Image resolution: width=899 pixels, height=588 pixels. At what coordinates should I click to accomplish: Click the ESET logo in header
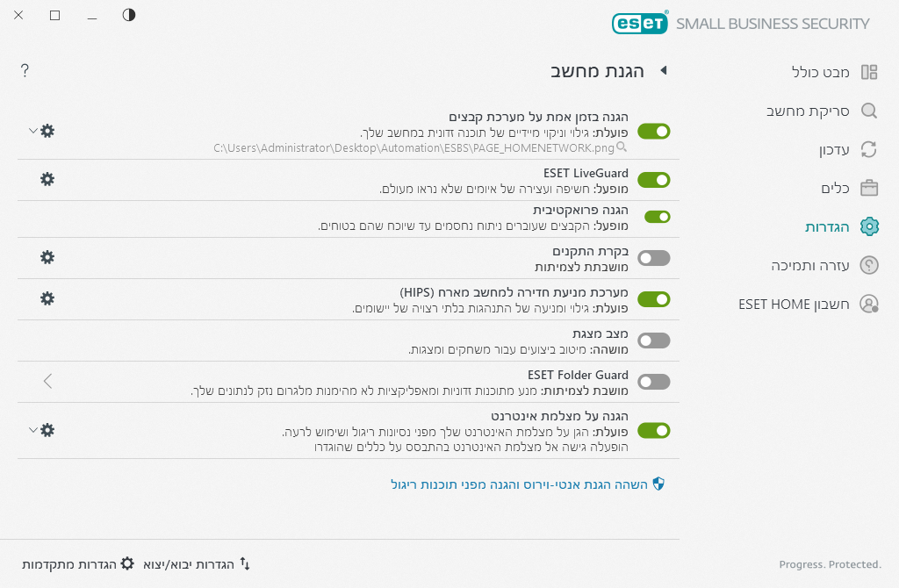pyautogui.click(x=640, y=23)
